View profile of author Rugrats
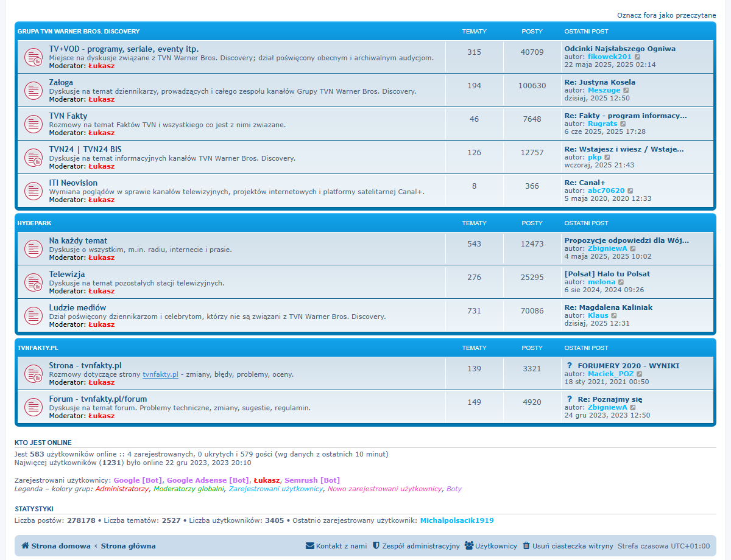The image size is (731, 560). 602,124
